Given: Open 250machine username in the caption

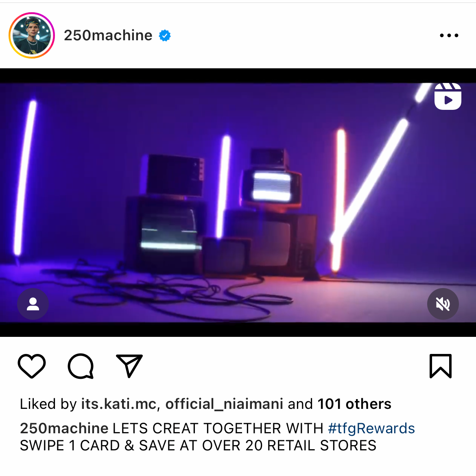Looking at the screenshot, I should pos(64,429).
